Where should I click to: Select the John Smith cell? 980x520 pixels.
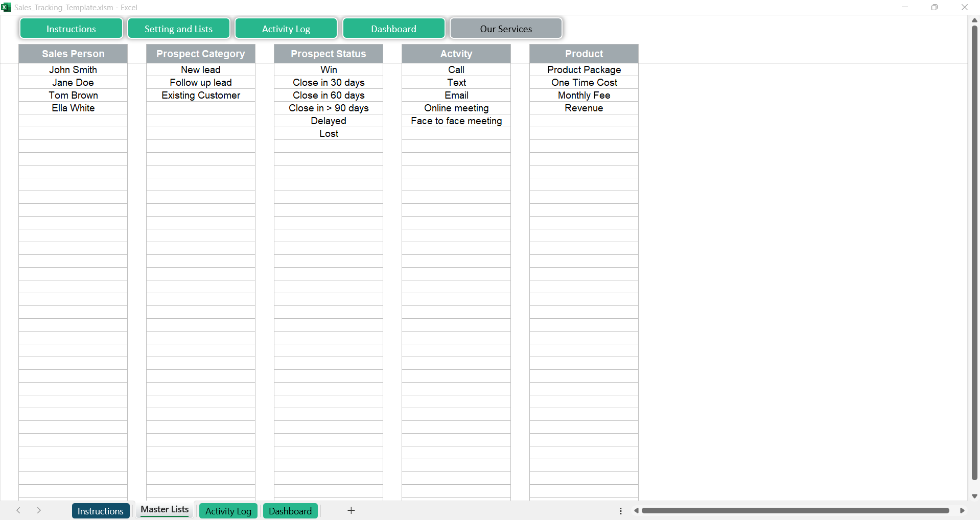click(73, 69)
